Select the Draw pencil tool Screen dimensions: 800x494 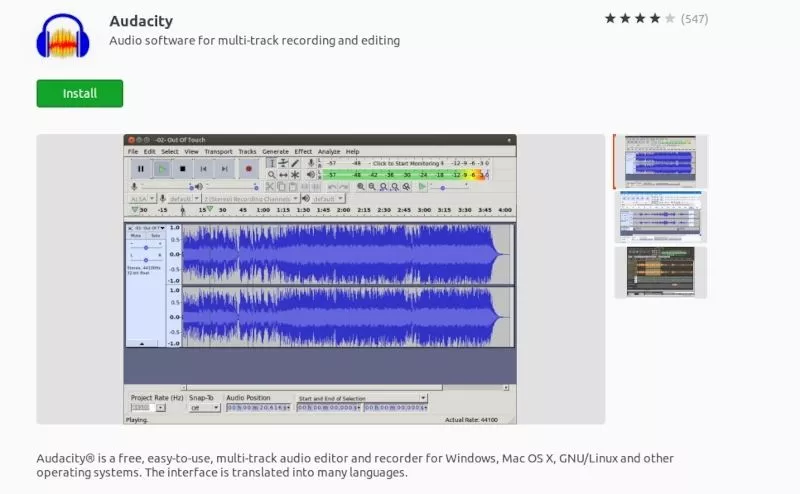click(x=295, y=163)
